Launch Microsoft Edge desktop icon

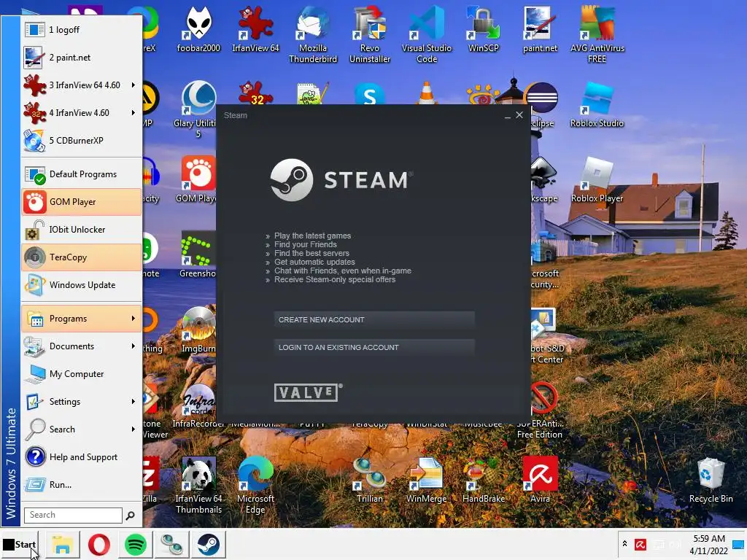tap(255, 486)
